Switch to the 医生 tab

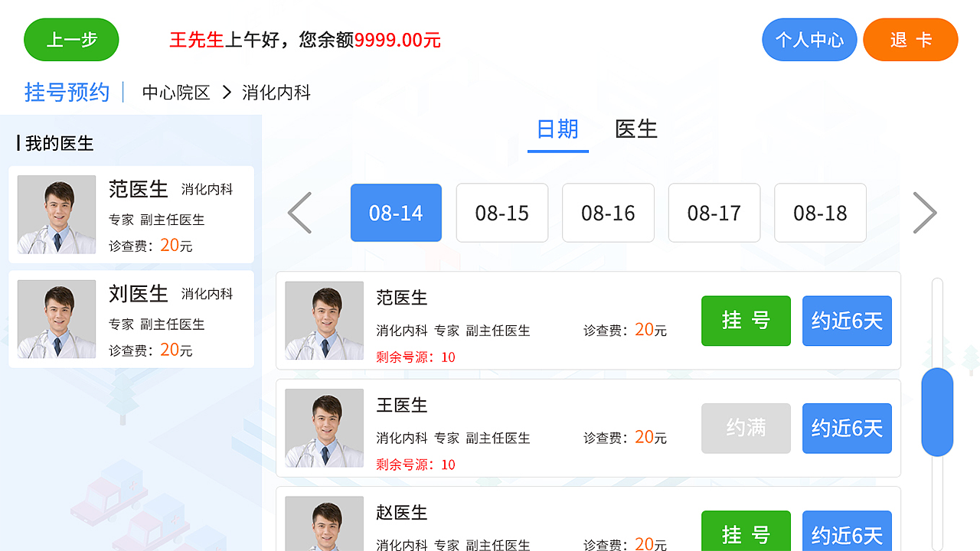point(635,129)
